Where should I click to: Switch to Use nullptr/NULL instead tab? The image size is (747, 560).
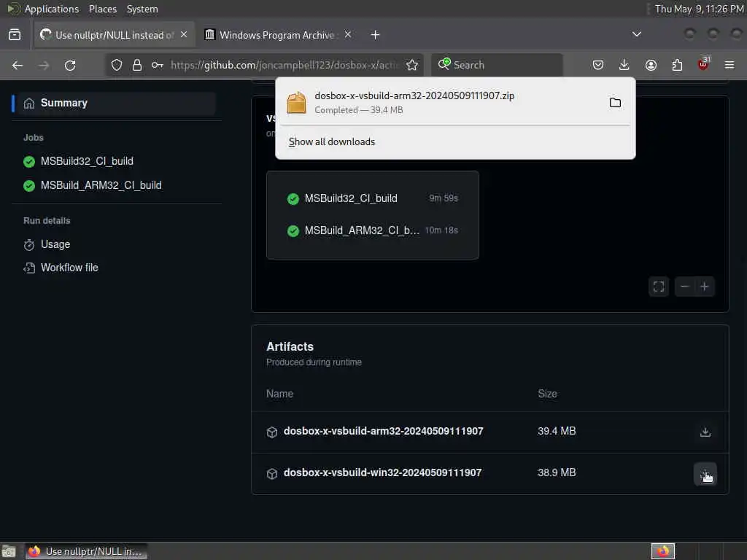[115, 35]
